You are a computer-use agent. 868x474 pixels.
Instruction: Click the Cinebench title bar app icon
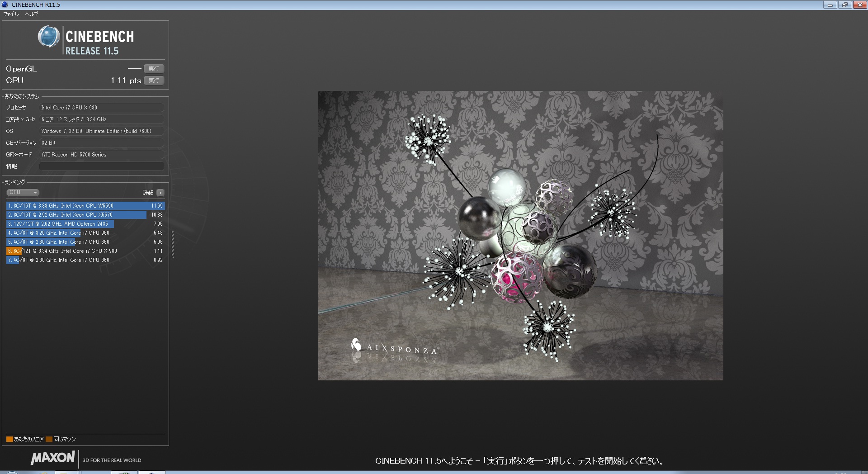tap(5, 5)
